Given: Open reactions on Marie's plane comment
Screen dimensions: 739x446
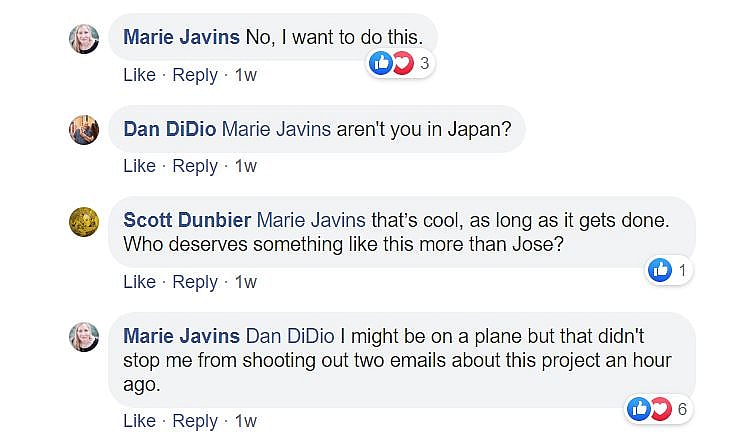Looking at the screenshot, I should tap(657, 408).
